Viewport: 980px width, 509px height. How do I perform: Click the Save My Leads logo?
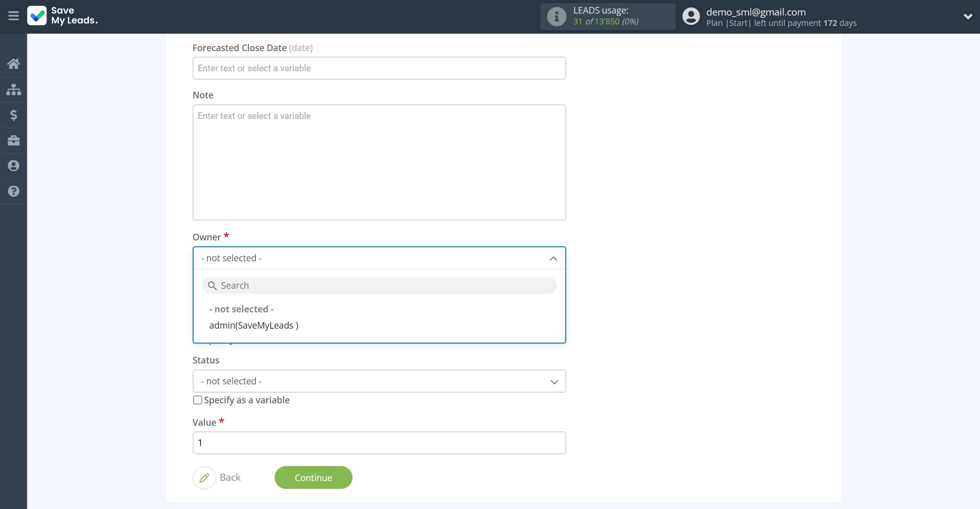click(x=62, y=16)
